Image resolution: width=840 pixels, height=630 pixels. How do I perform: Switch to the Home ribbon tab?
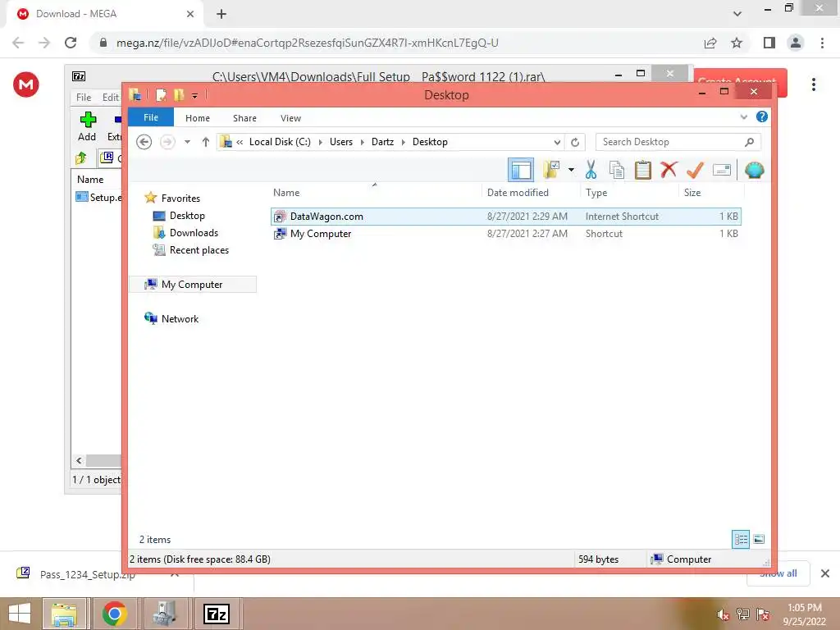tap(197, 118)
